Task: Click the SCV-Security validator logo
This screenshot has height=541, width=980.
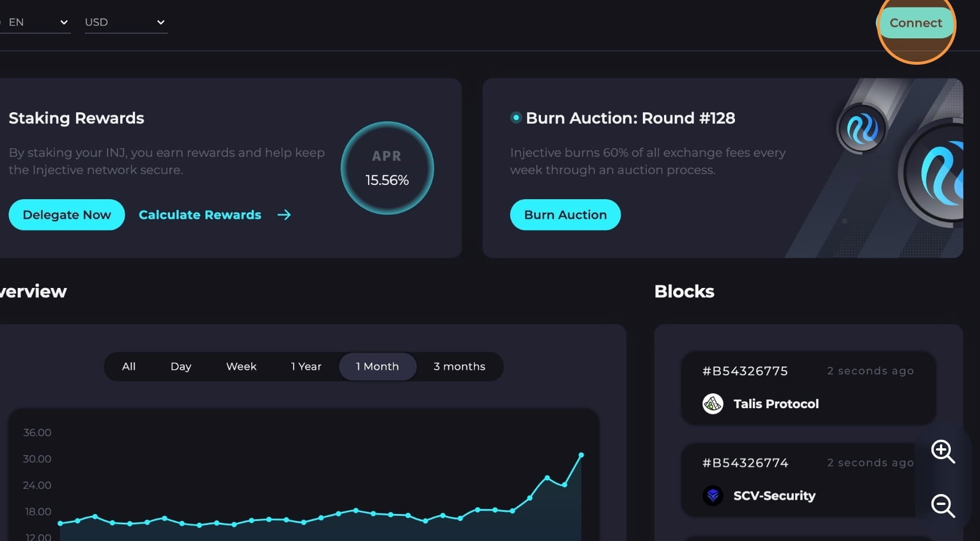Action: click(713, 495)
